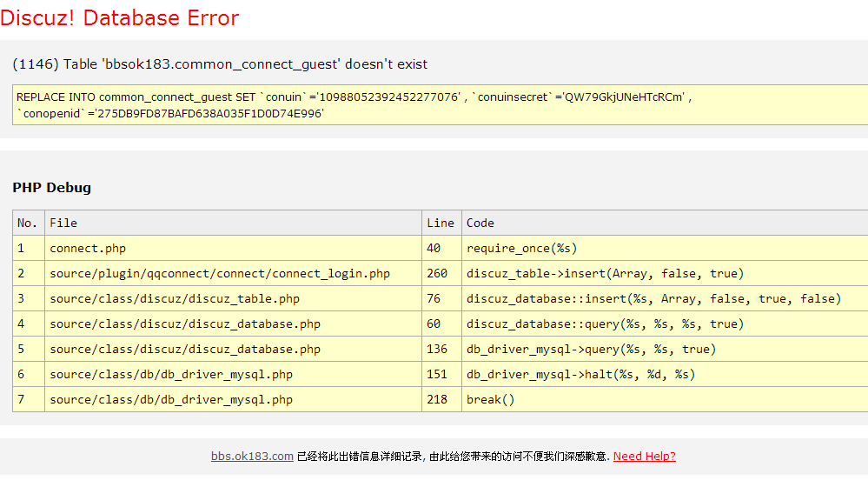
Task: Click the File column header
Action: pos(233,223)
